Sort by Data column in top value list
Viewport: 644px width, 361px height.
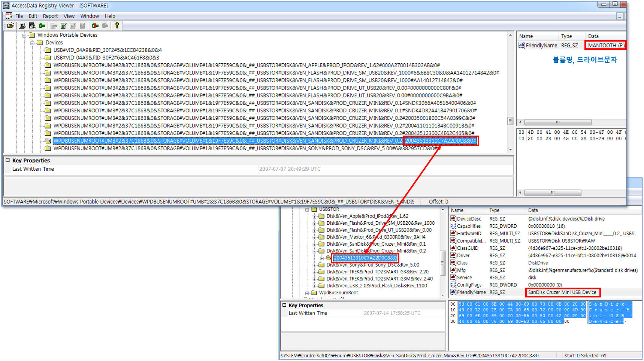click(606, 36)
